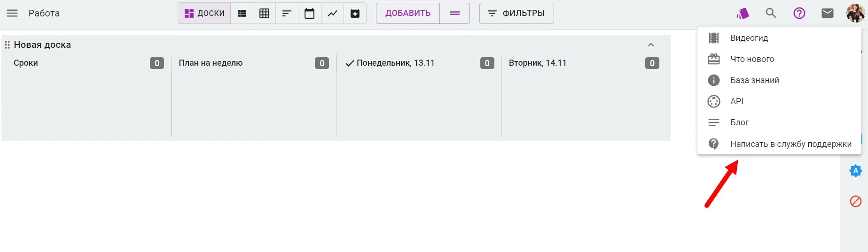Click the purple cards icon in header
Image resolution: width=868 pixels, height=252 pixels.
[x=743, y=13]
